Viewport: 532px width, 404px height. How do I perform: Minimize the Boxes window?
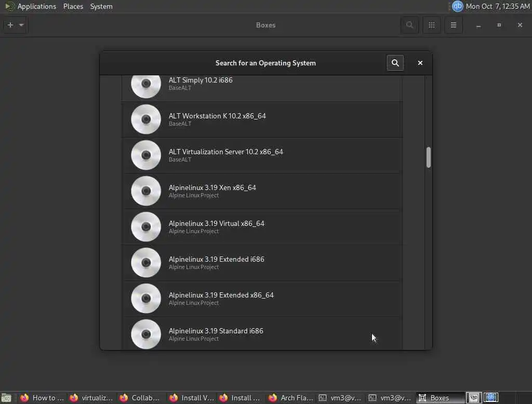[478, 25]
